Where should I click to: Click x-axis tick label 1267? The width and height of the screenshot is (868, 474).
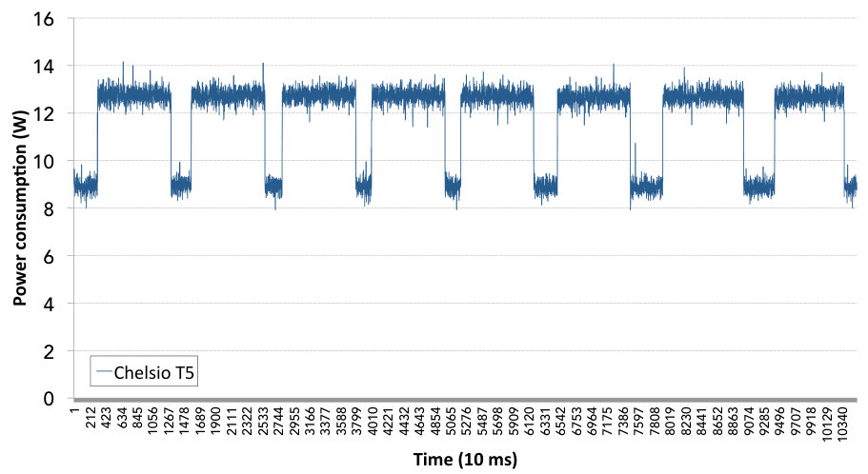[x=170, y=421]
